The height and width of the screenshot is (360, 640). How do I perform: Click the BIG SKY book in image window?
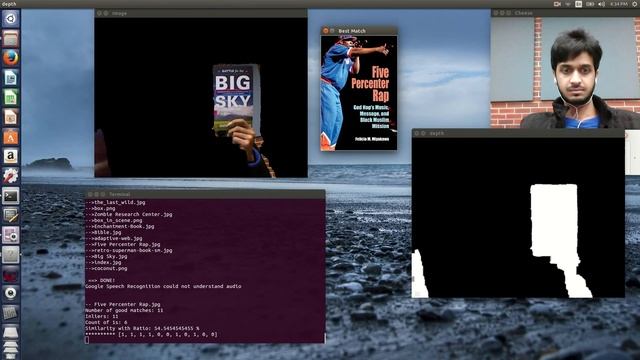tap(237, 99)
